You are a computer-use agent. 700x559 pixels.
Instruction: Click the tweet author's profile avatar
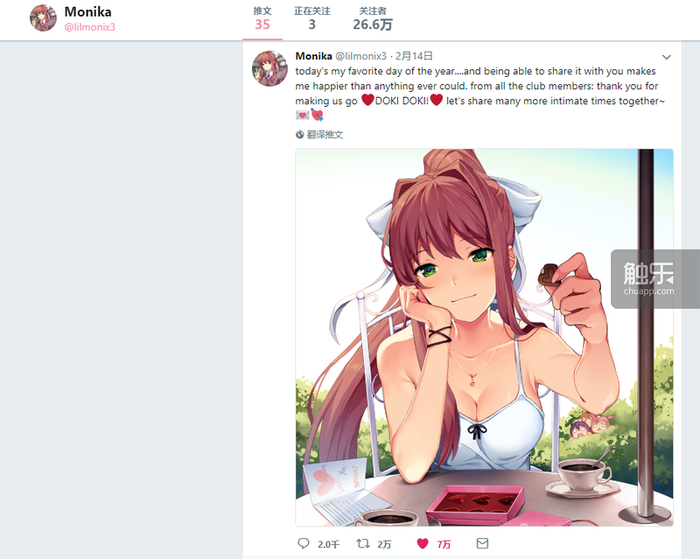coord(270,68)
